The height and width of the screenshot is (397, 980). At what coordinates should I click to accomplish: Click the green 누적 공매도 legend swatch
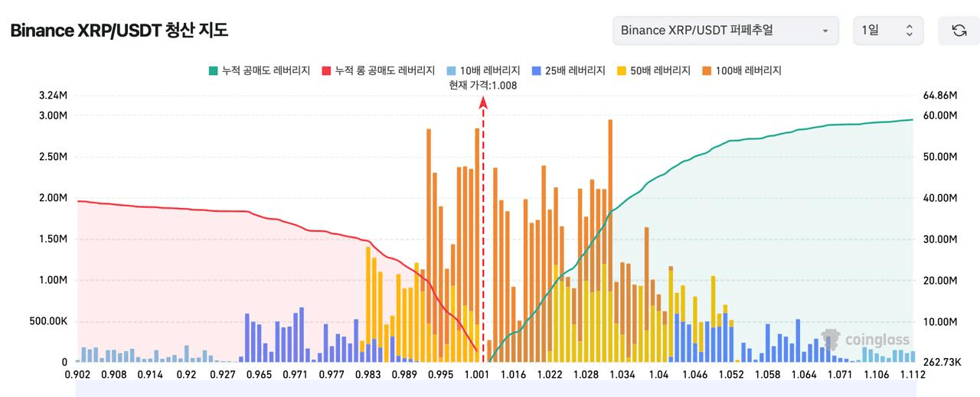(213, 70)
